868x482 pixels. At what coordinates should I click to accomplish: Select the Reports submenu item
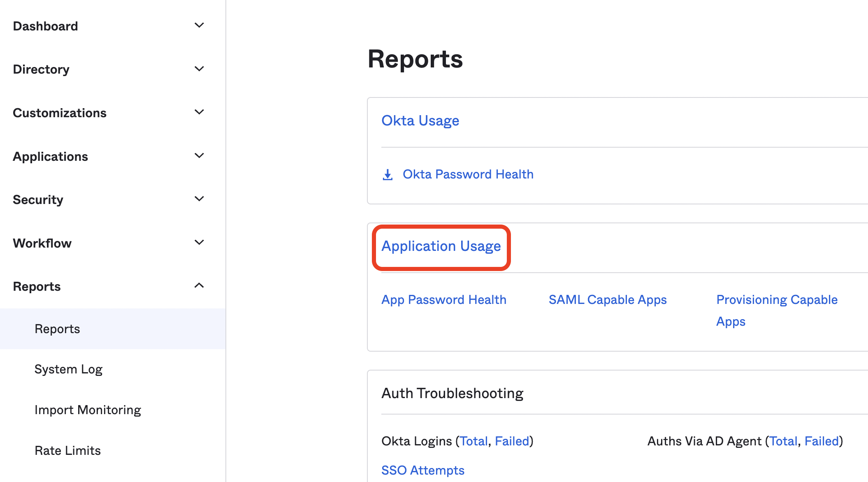pos(57,329)
